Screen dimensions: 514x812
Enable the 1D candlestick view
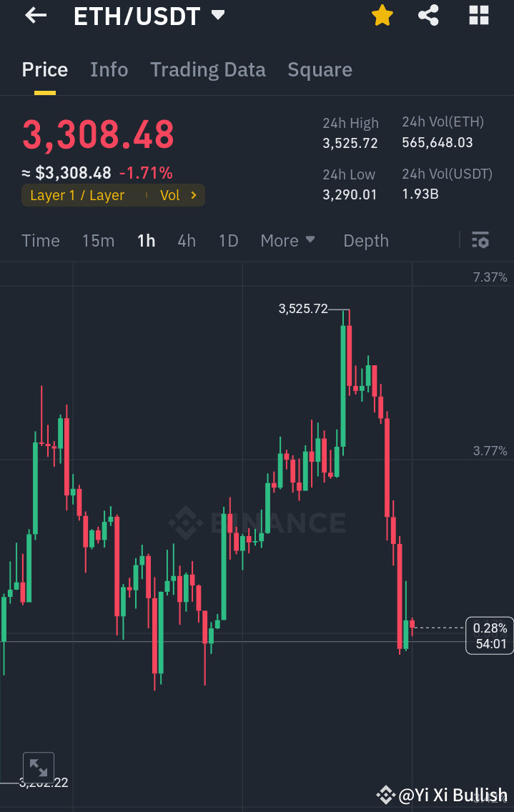(x=228, y=241)
